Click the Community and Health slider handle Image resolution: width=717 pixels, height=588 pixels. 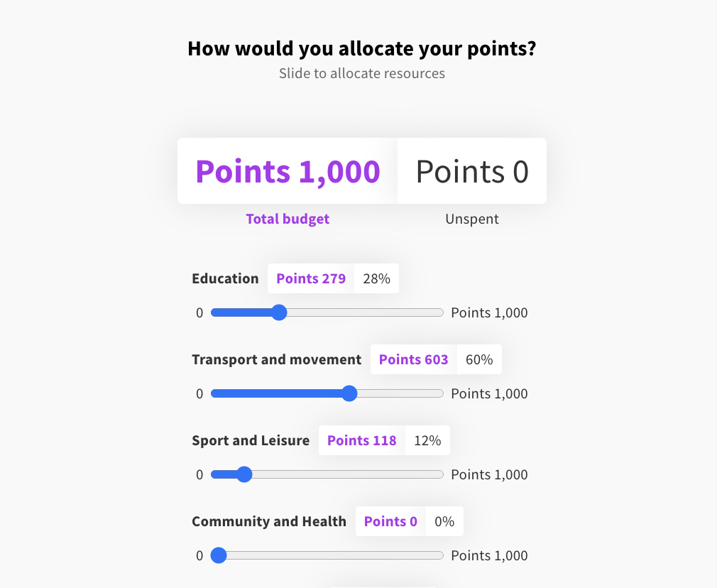(219, 555)
